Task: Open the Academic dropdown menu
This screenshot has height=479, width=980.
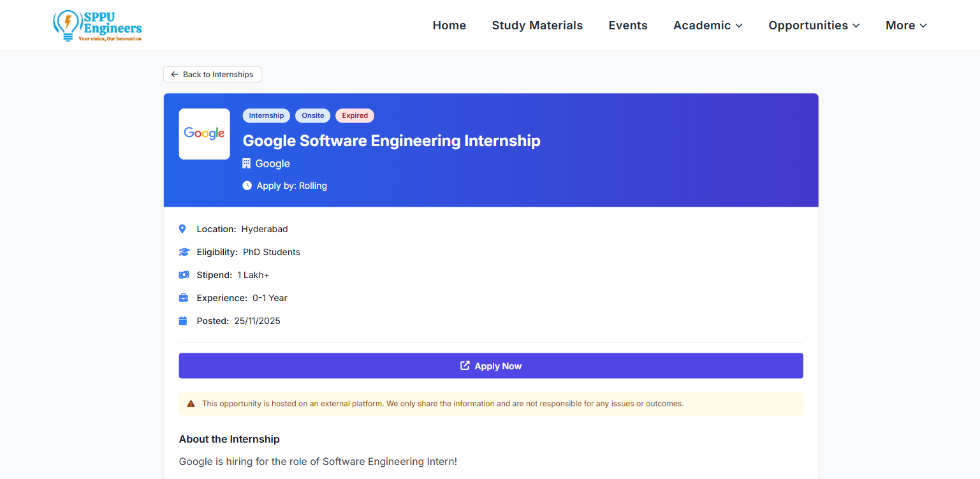Action: pos(708,25)
